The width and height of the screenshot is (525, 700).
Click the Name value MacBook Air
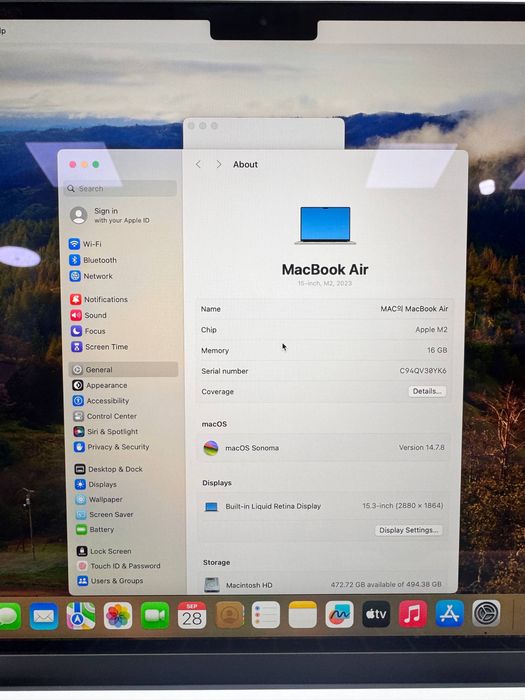coord(414,308)
